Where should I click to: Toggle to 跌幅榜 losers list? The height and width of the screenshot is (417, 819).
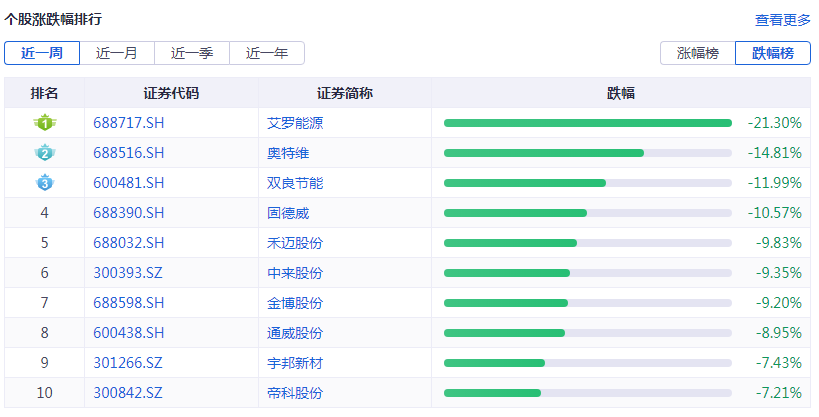772,53
